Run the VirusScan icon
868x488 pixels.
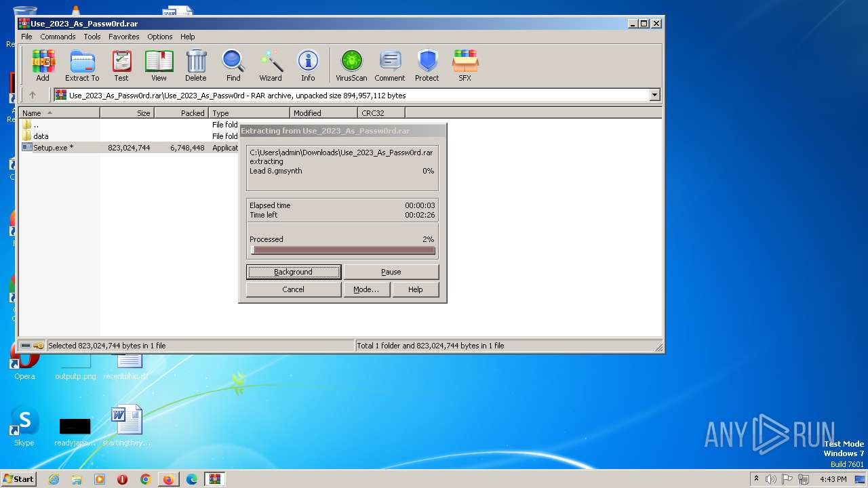click(x=351, y=66)
